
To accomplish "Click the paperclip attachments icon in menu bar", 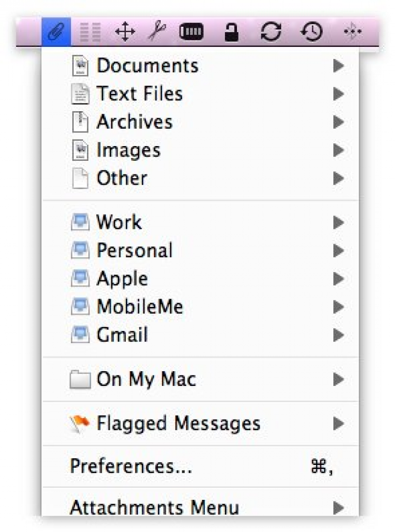I will tap(55, 33).
